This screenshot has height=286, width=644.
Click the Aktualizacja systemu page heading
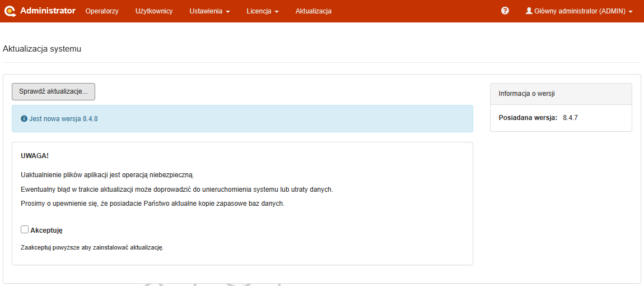click(x=42, y=49)
